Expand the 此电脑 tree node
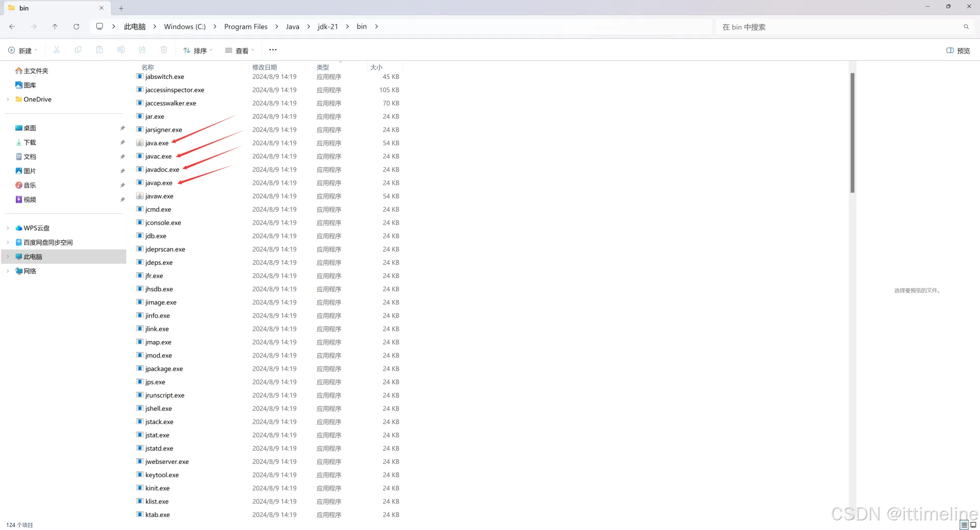This screenshot has height=530, width=980. (8, 257)
